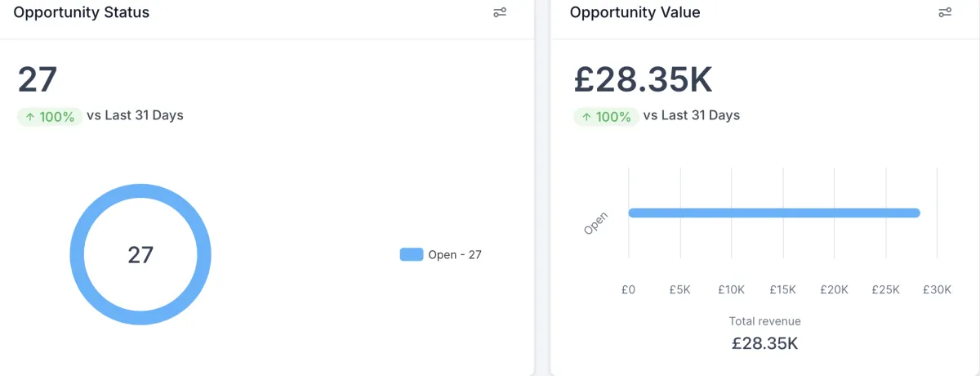This screenshot has height=376, width=980.
Task: Open Opportunity Value filter settings icon
Action: pos(945,12)
